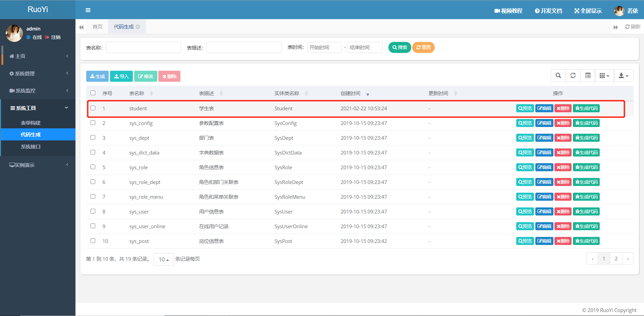This screenshot has width=644, height=316.
Task: Close the 代码生成 tab
Action: 138,26
